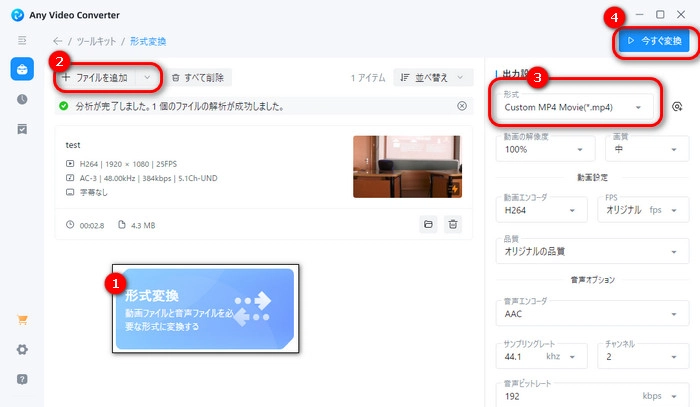Open the 動画の解像度 100% dropdown

[x=545, y=149]
